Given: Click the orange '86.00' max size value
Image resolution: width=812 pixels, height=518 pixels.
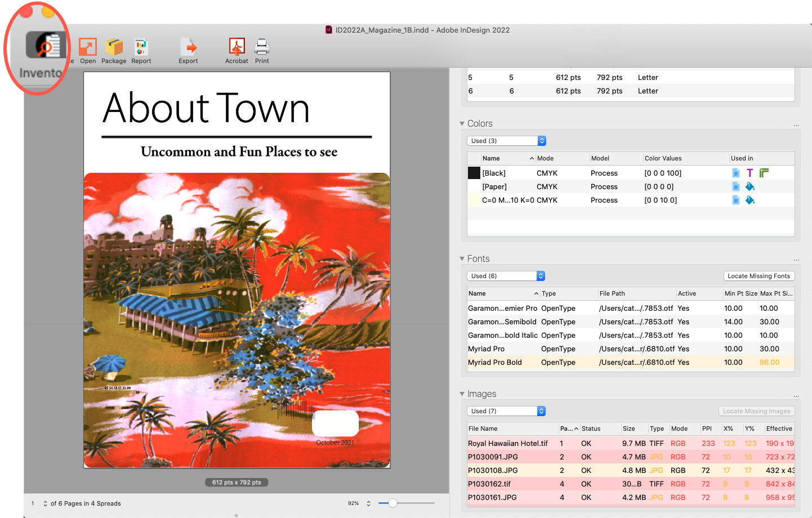Looking at the screenshot, I should pos(769,362).
